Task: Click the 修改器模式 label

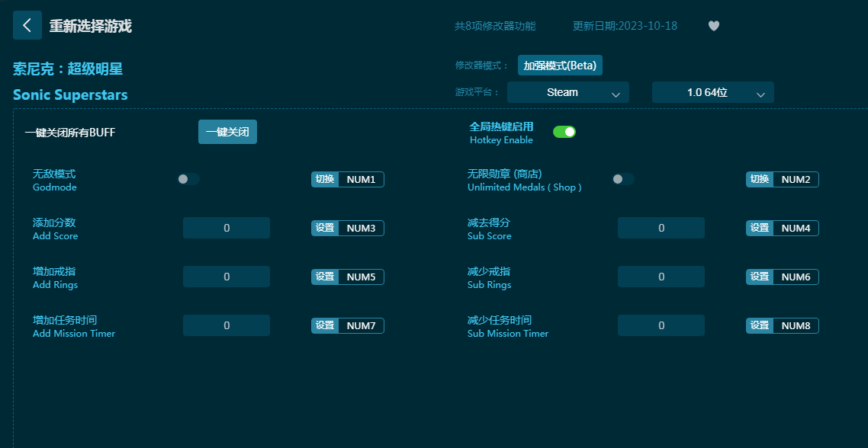Action: (x=481, y=66)
